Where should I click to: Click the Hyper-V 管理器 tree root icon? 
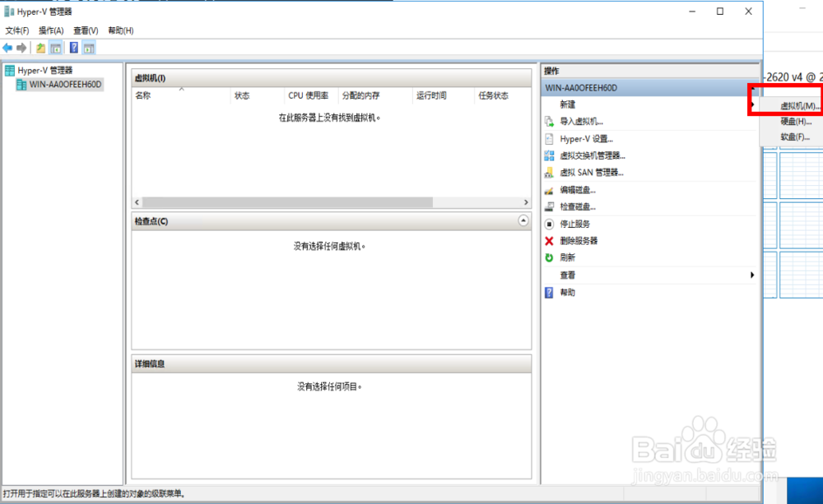pyautogui.click(x=9, y=70)
